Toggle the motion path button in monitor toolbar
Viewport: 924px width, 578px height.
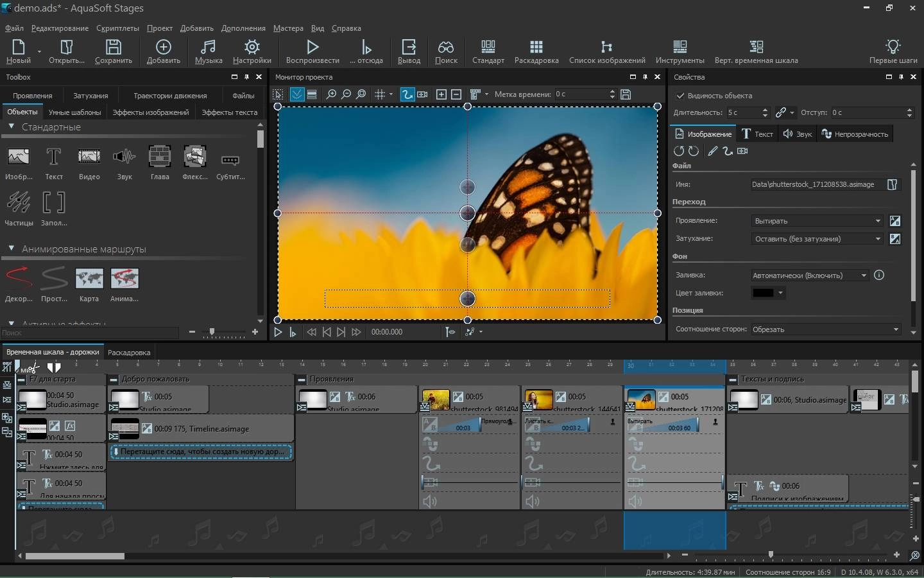(x=407, y=94)
